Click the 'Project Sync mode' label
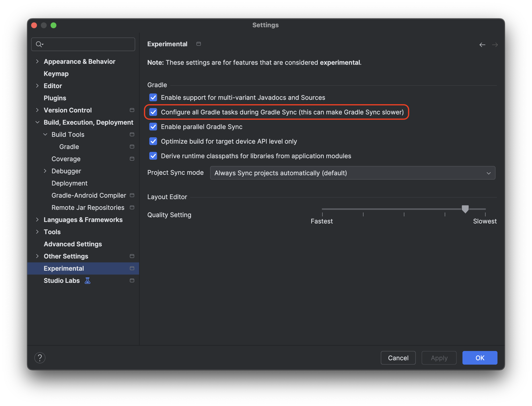 click(x=175, y=173)
